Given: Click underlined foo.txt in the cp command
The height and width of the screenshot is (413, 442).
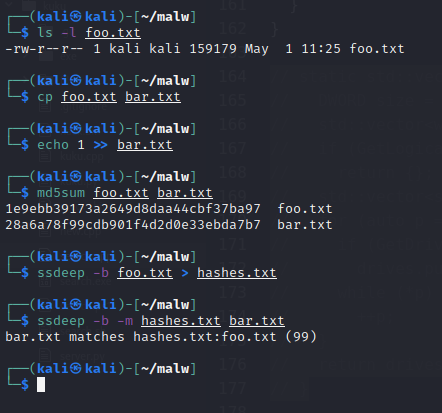Looking at the screenshot, I should pos(89,97).
